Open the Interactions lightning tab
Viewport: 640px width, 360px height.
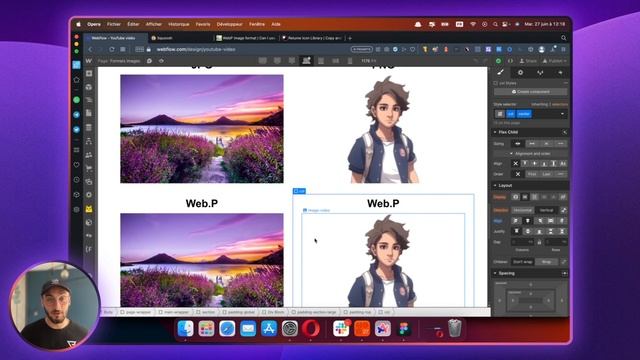(560, 72)
